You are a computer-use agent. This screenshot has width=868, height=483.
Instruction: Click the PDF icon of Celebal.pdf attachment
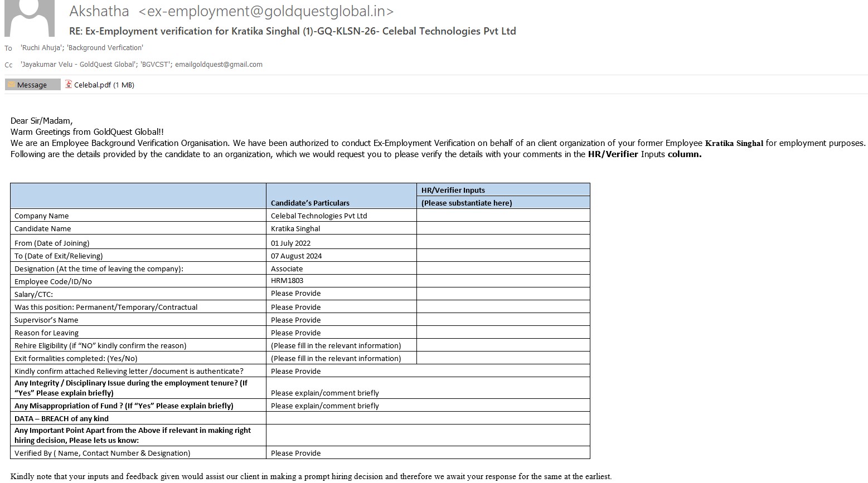click(69, 85)
